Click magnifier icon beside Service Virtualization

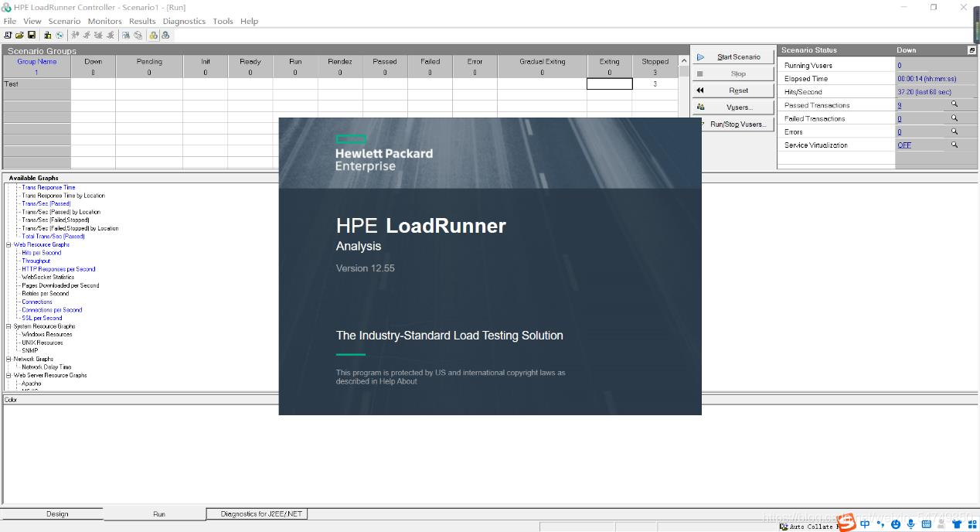(x=954, y=145)
